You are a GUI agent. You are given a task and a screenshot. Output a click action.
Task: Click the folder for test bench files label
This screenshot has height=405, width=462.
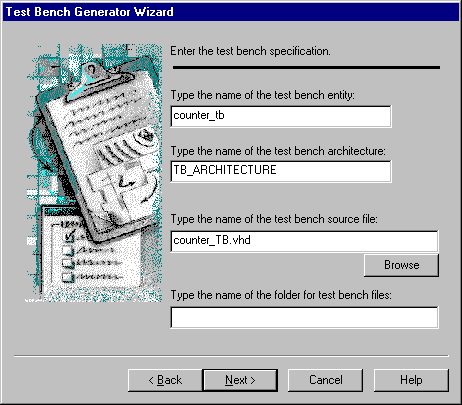point(281,295)
